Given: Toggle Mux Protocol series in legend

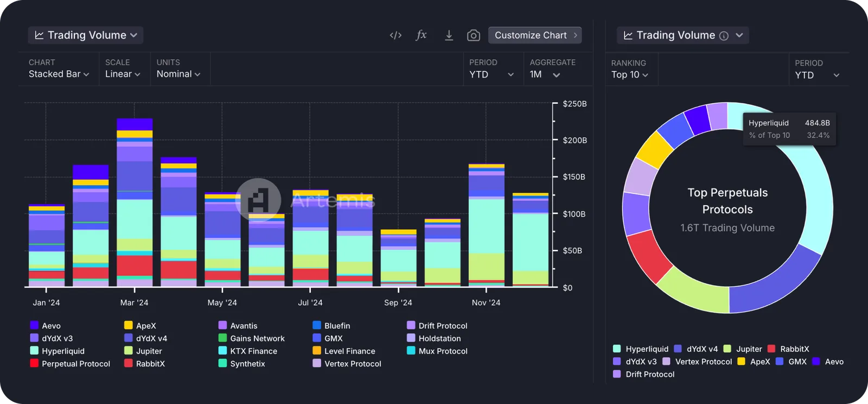Looking at the screenshot, I should 437,351.
